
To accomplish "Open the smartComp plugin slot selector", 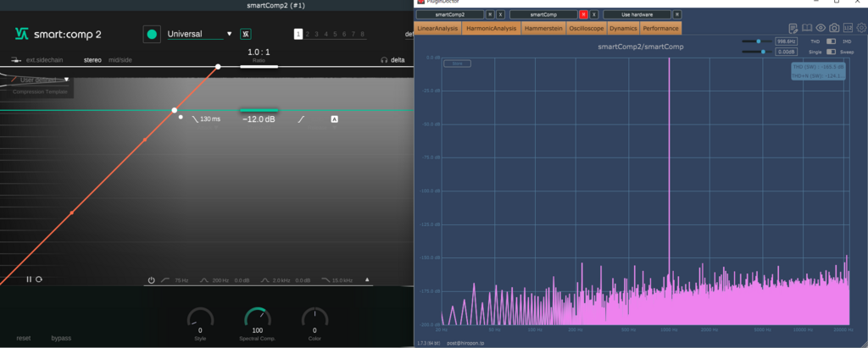I will point(543,14).
